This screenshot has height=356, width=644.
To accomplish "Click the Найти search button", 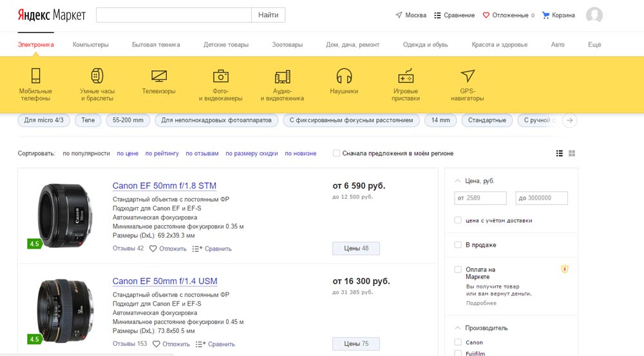I will click(x=268, y=15).
